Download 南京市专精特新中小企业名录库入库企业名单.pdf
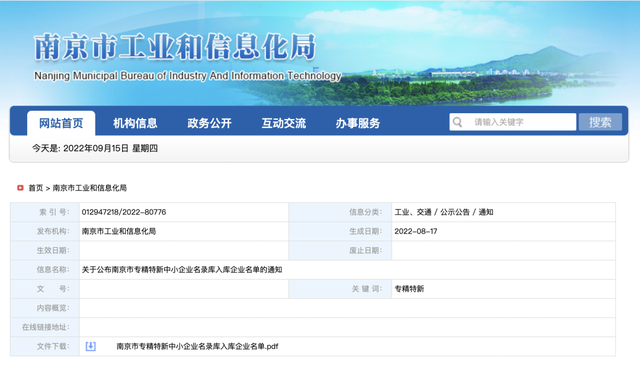The height and width of the screenshot is (365, 640). pos(197,346)
